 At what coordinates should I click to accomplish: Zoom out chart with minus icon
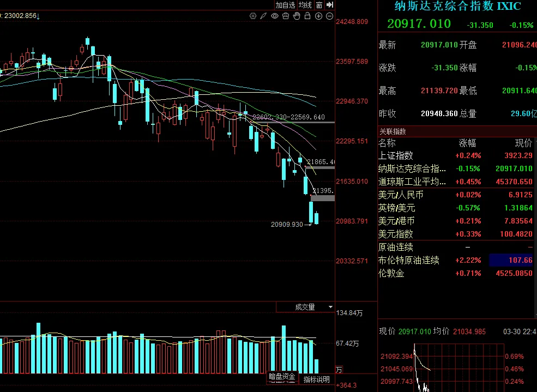click(329, 16)
